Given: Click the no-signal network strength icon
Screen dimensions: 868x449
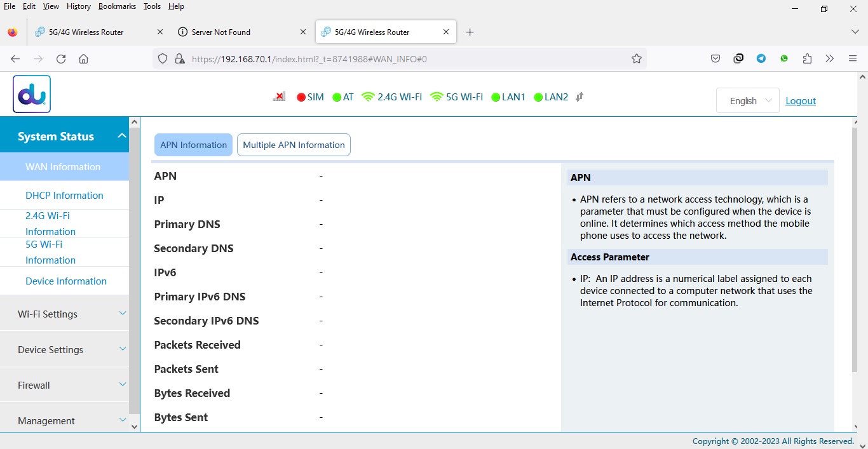Looking at the screenshot, I should point(279,97).
